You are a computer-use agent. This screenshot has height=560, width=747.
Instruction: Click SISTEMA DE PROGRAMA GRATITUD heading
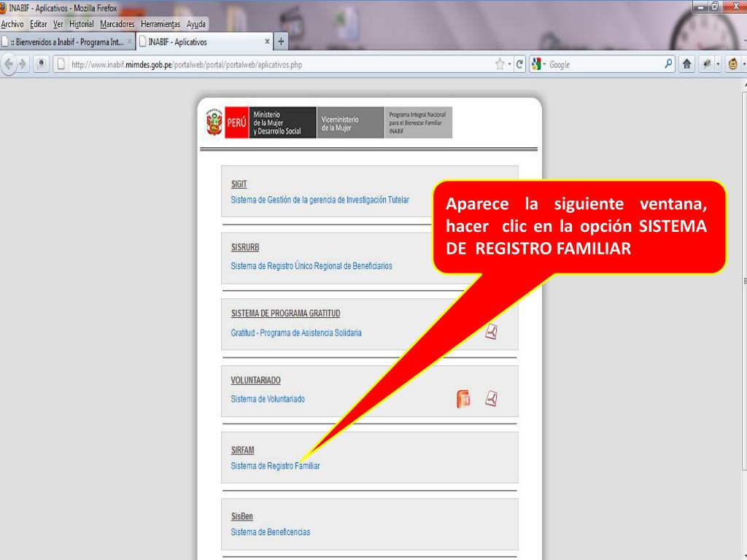pos(286,314)
